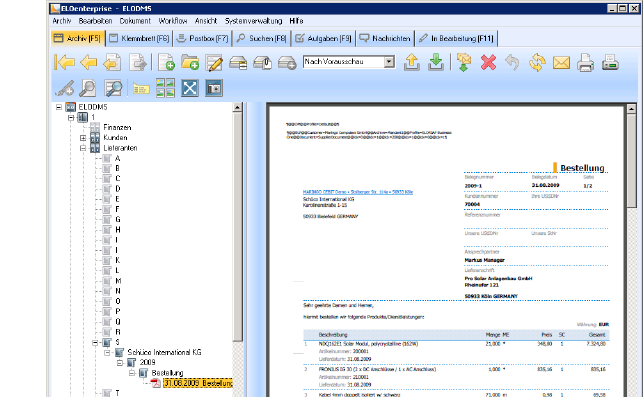The width and height of the screenshot is (643, 397).
Task: Select register R under Lieferanten
Action: coord(118,332)
